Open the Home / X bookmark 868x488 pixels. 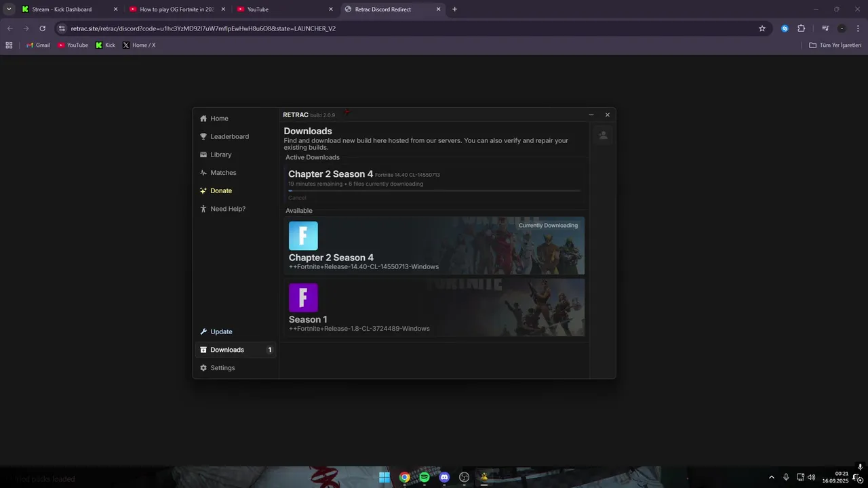coord(139,45)
